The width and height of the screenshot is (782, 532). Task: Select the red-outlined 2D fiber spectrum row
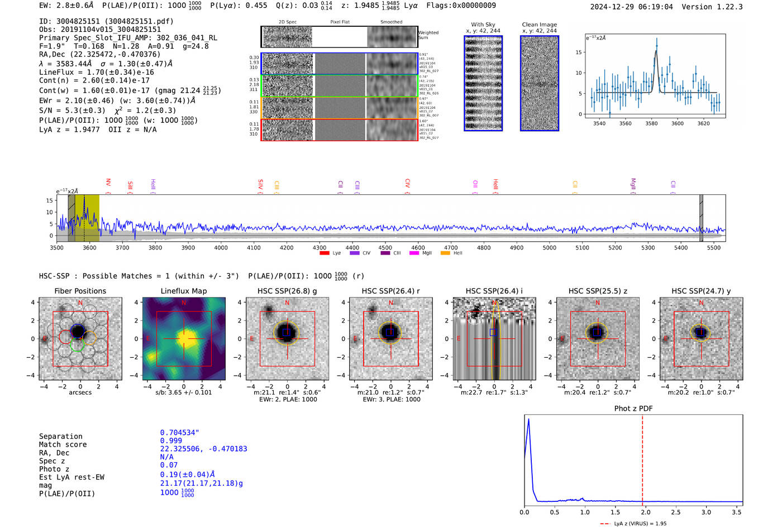(x=340, y=130)
